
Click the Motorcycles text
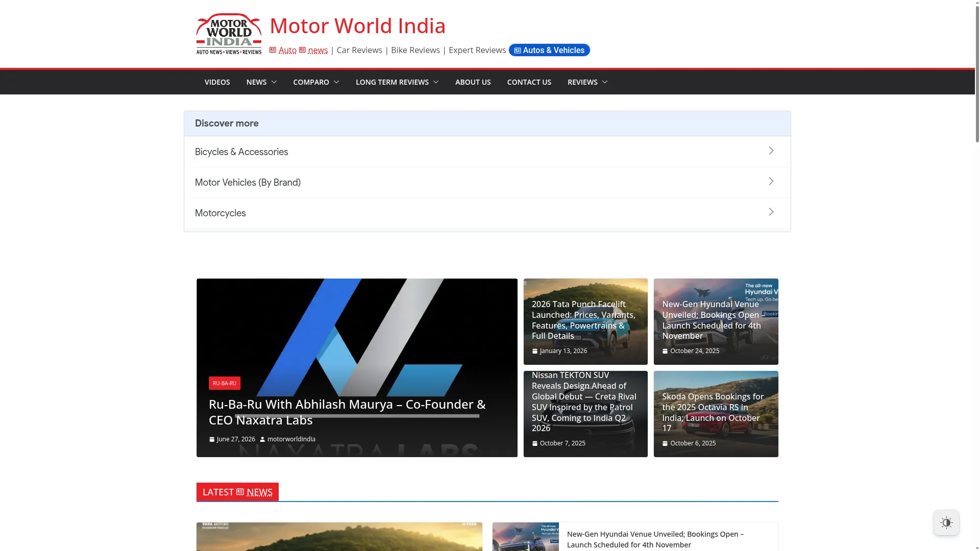pyautogui.click(x=220, y=213)
